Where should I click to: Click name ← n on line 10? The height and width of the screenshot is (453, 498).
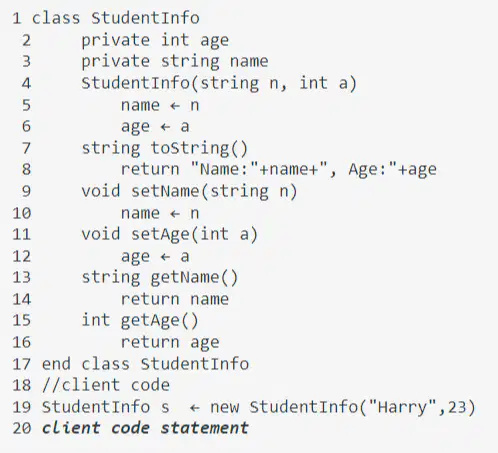click(x=160, y=213)
